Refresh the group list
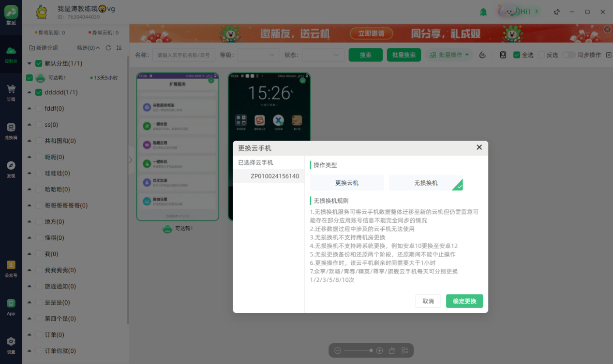 (108, 48)
